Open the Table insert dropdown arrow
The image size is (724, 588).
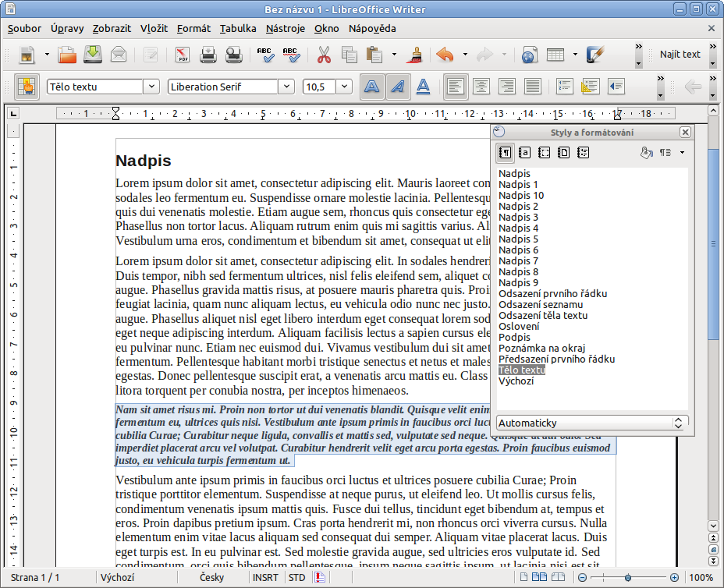[x=575, y=55]
